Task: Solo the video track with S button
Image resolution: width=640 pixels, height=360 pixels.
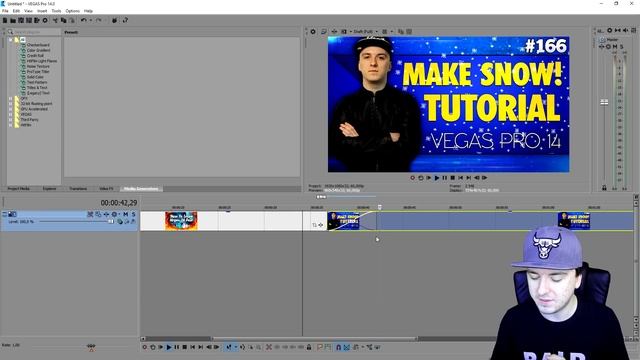Action: [x=133, y=214]
